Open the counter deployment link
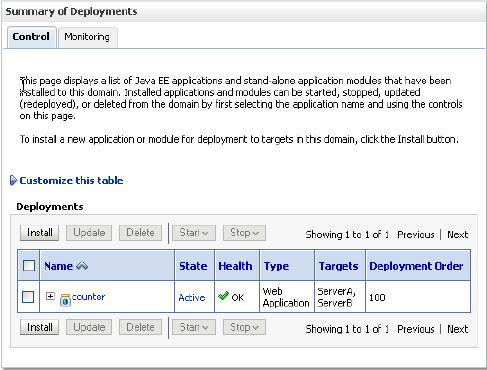Screen dimensions: 487x370 coord(88,297)
